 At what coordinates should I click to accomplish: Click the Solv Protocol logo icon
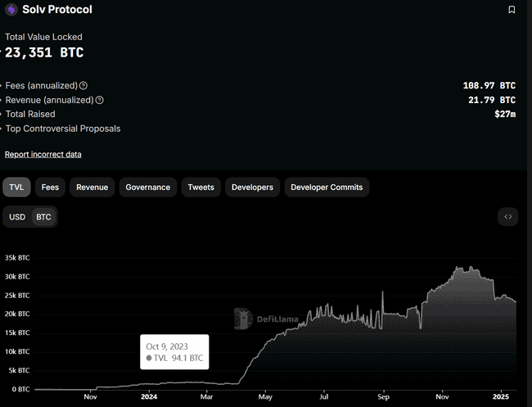(11, 10)
